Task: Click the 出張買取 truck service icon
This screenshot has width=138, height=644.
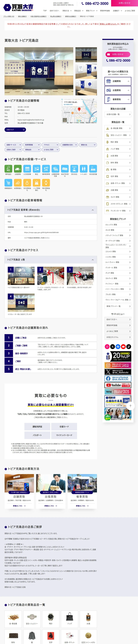Action: click(x=18, y=169)
